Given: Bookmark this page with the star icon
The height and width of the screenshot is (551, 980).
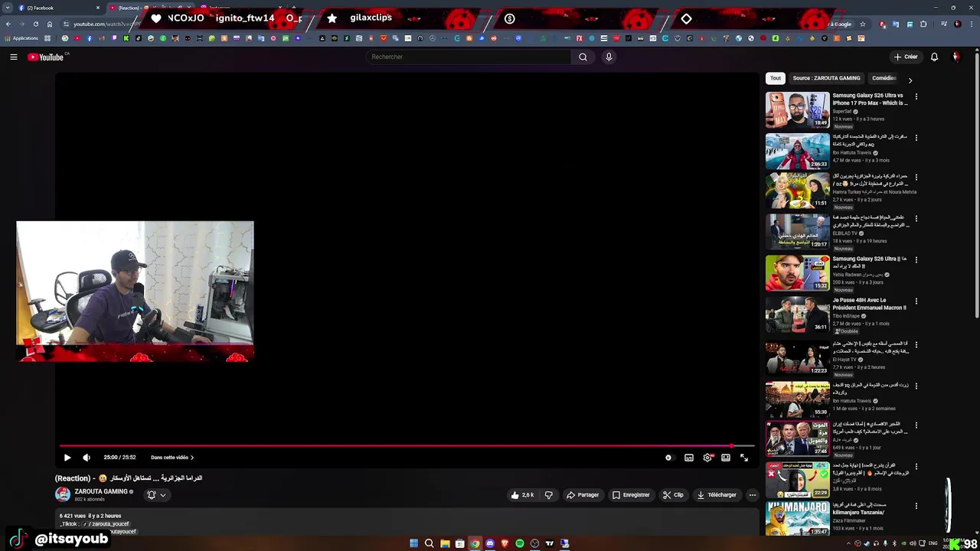Looking at the screenshot, I should [x=863, y=24].
